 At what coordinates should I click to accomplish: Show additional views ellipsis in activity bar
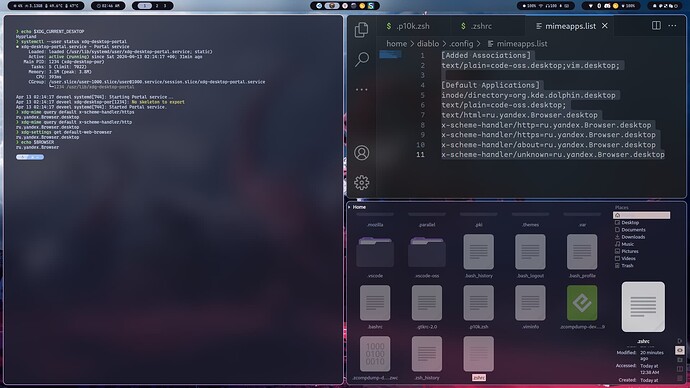point(361,89)
